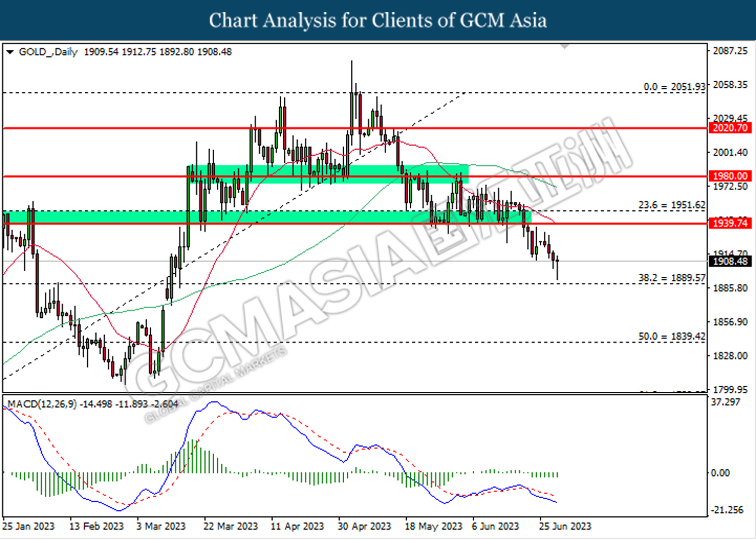Click the MACD scale value 37.297

[x=726, y=402]
